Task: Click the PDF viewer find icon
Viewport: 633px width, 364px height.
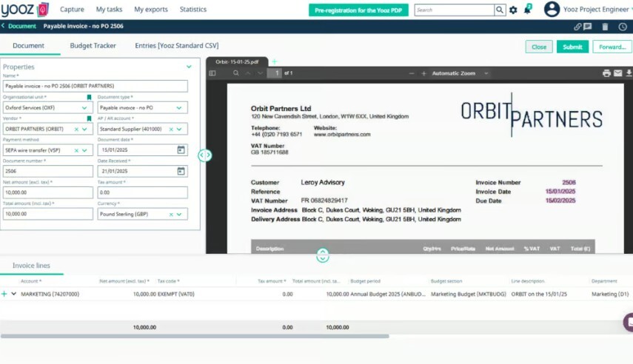Action: click(x=235, y=73)
